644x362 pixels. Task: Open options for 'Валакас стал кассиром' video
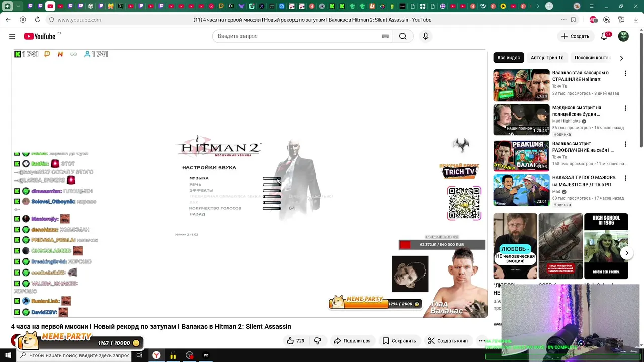click(x=625, y=73)
